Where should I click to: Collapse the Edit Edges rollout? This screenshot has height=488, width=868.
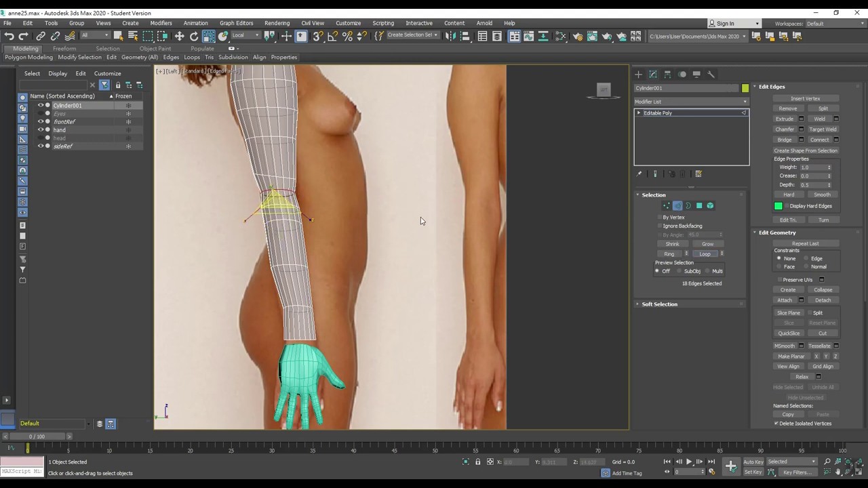coord(771,87)
